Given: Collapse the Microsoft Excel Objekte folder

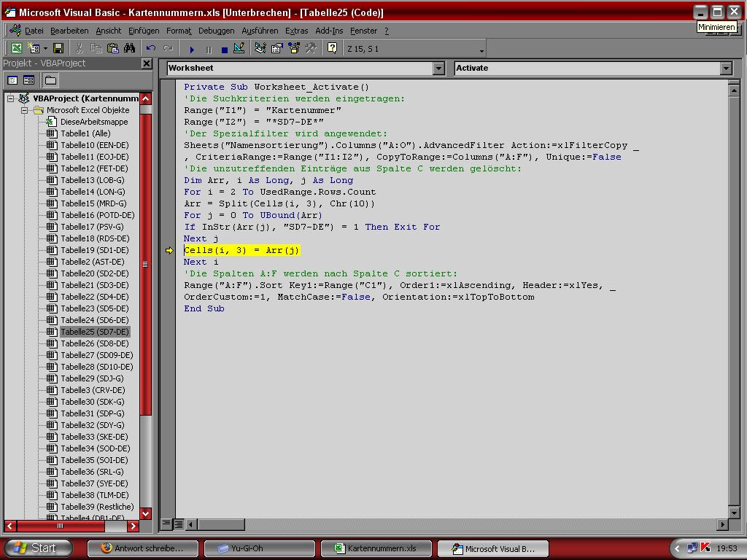Looking at the screenshot, I should pyautogui.click(x=24, y=110).
